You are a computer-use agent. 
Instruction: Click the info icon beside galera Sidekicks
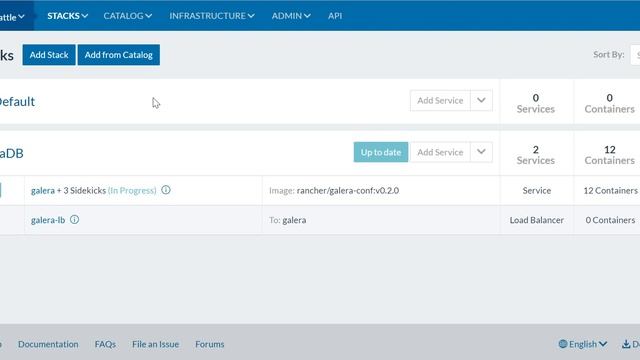pyautogui.click(x=166, y=190)
